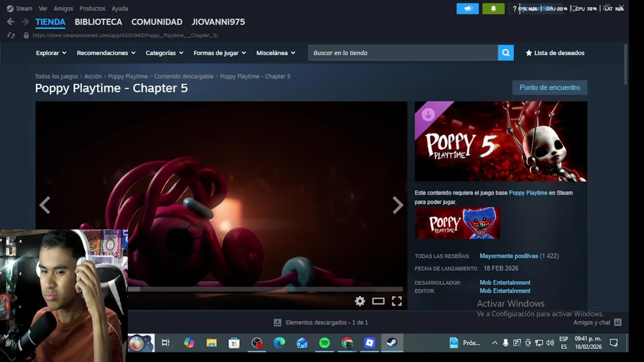Click the Acción breadcrumb link
This screenshot has height=362, width=644.
pyautogui.click(x=93, y=76)
